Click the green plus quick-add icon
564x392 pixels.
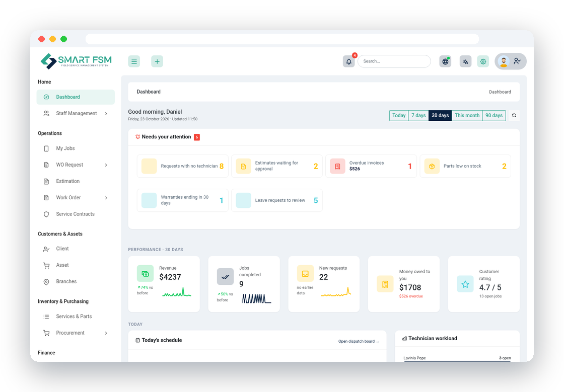[157, 61]
